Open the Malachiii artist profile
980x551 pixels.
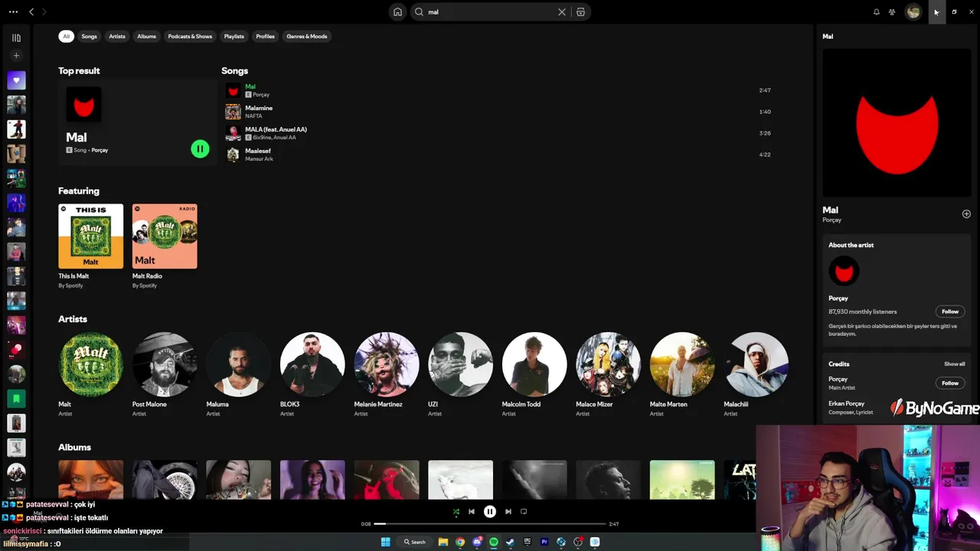pos(756,374)
